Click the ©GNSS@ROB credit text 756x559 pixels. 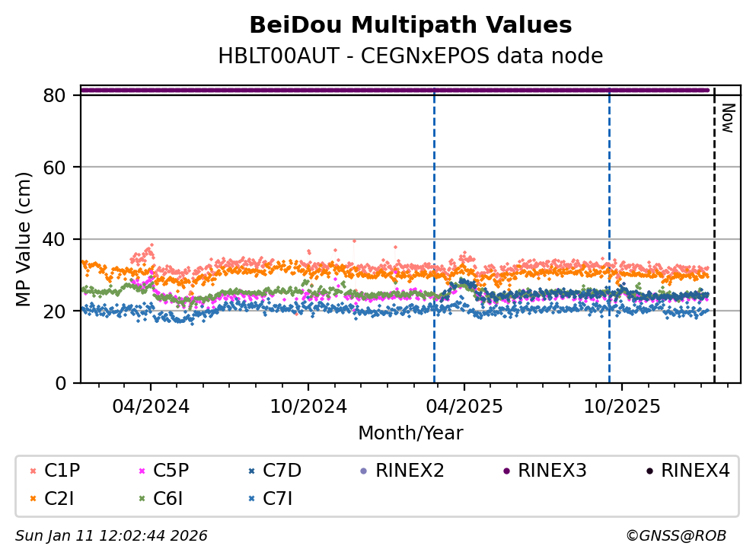(675, 536)
